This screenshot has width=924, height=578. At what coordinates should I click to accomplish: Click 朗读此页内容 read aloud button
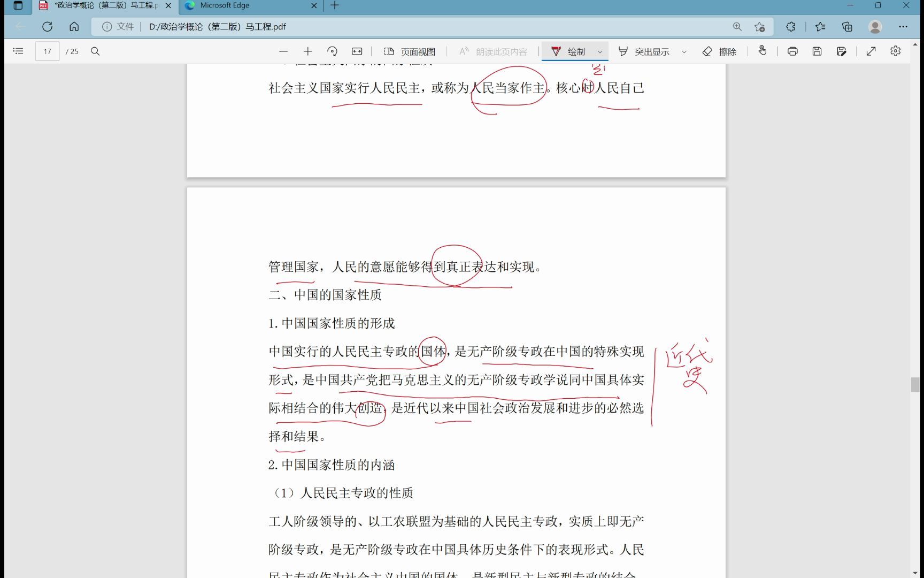[493, 51]
